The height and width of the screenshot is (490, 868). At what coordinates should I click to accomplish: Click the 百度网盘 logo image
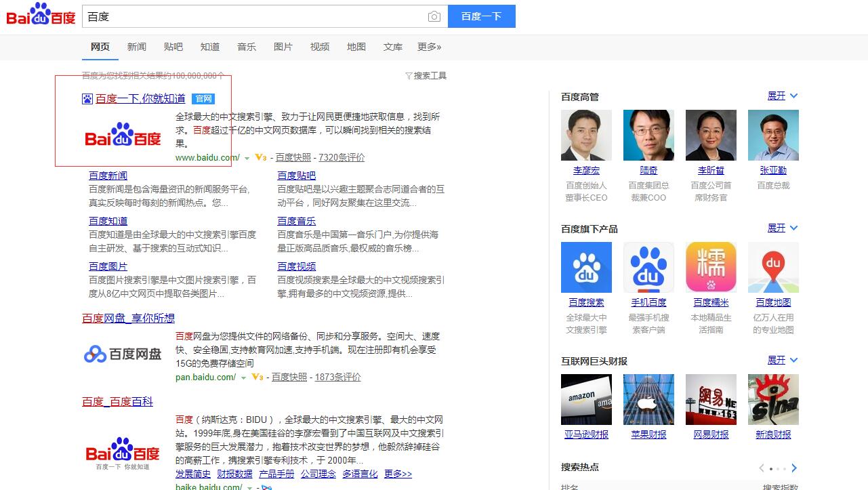[123, 354]
